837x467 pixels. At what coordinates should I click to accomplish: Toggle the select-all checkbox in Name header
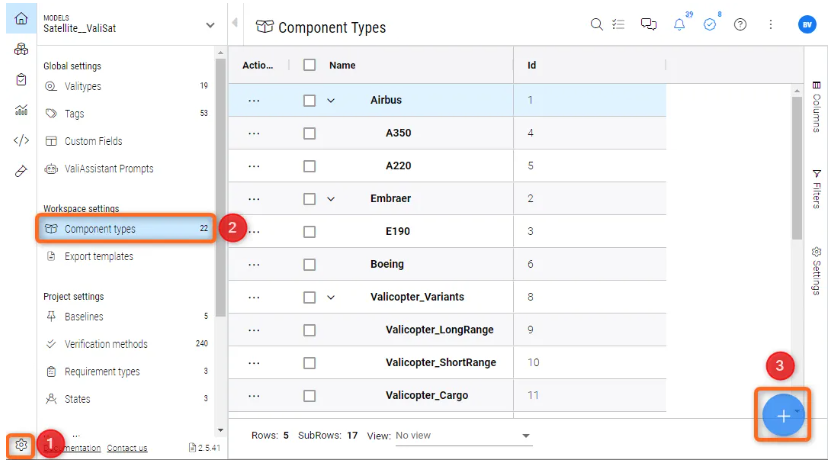pyautogui.click(x=309, y=65)
